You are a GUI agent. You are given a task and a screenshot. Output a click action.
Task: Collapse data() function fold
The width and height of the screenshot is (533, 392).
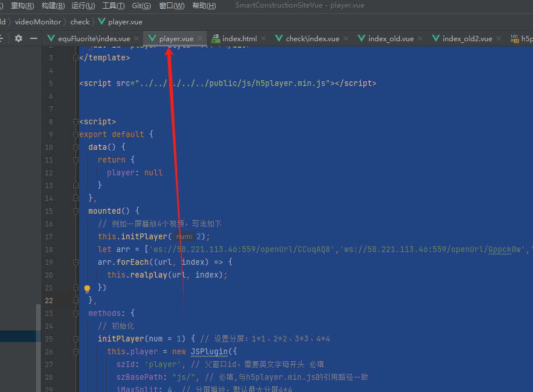(76, 147)
